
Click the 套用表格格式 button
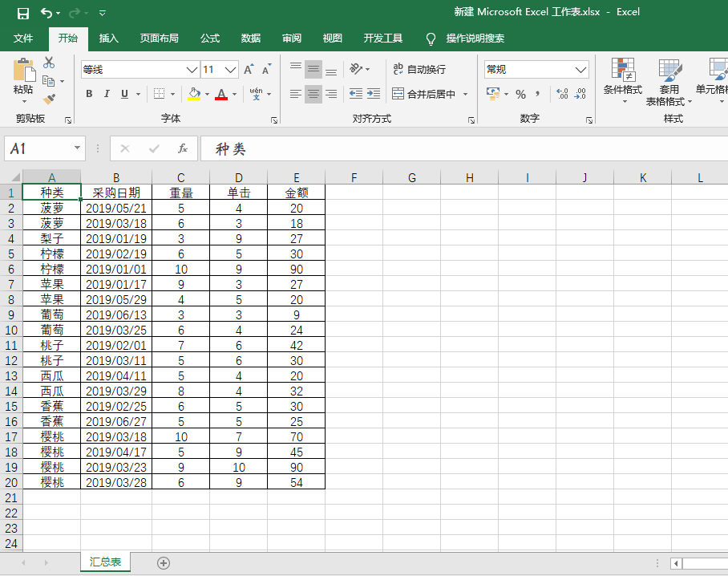(669, 81)
